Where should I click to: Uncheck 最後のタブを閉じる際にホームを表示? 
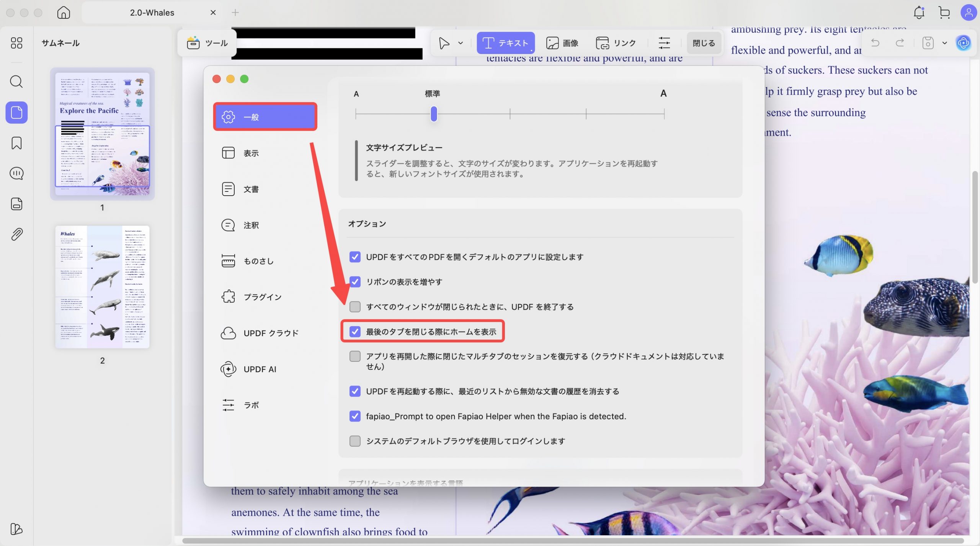355,332
